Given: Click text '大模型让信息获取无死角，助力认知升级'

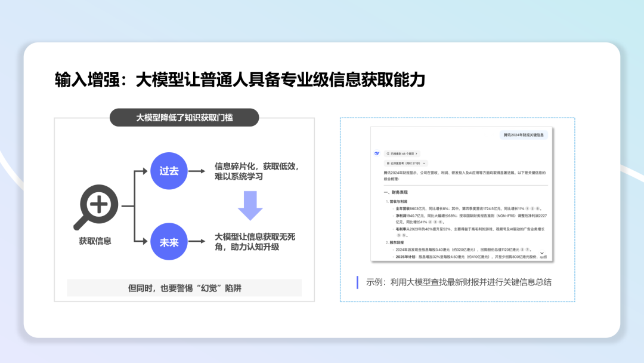Looking at the screenshot, I should (x=255, y=242).
